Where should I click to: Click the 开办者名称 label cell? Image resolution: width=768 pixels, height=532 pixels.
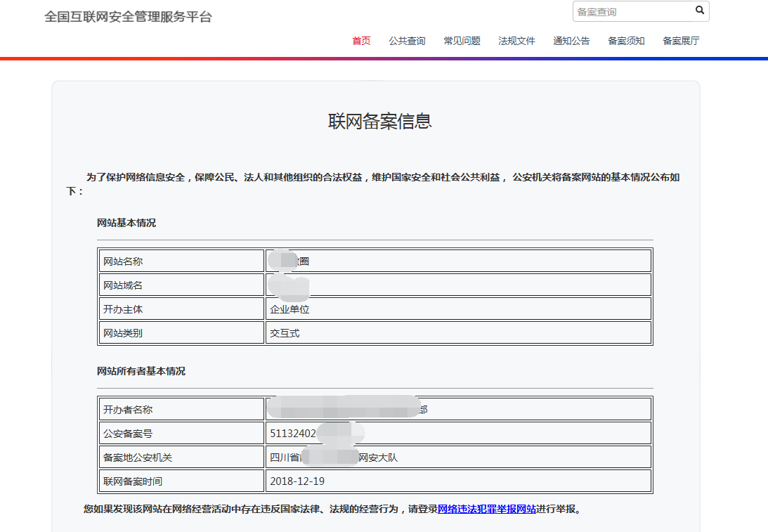pos(181,410)
